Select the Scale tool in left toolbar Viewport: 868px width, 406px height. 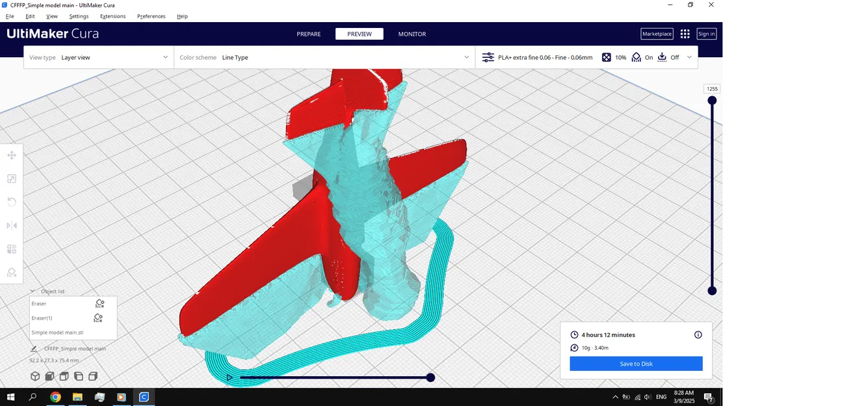point(12,179)
